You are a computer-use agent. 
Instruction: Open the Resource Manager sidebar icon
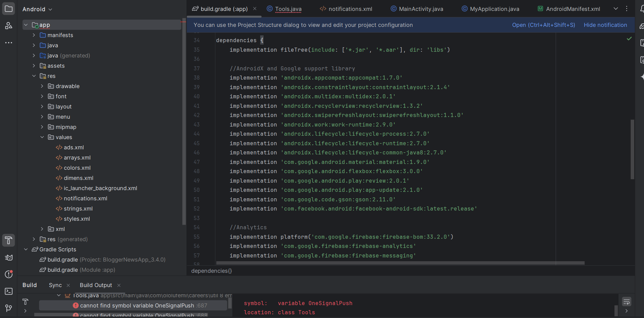tap(8, 26)
